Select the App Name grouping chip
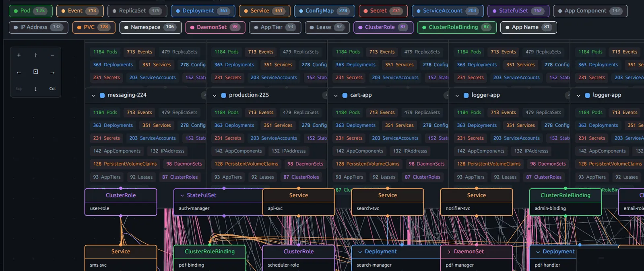Viewport: 644px width, 271px height. [528, 27]
